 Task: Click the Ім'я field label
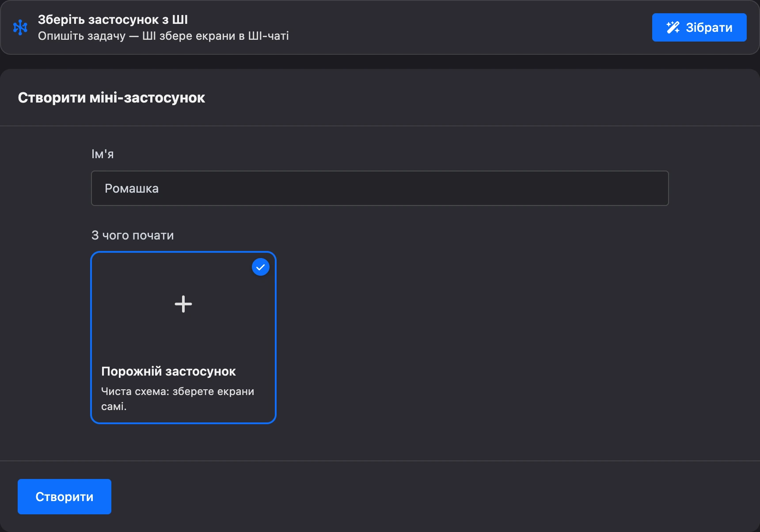pyautogui.click(x=103, y=154)
